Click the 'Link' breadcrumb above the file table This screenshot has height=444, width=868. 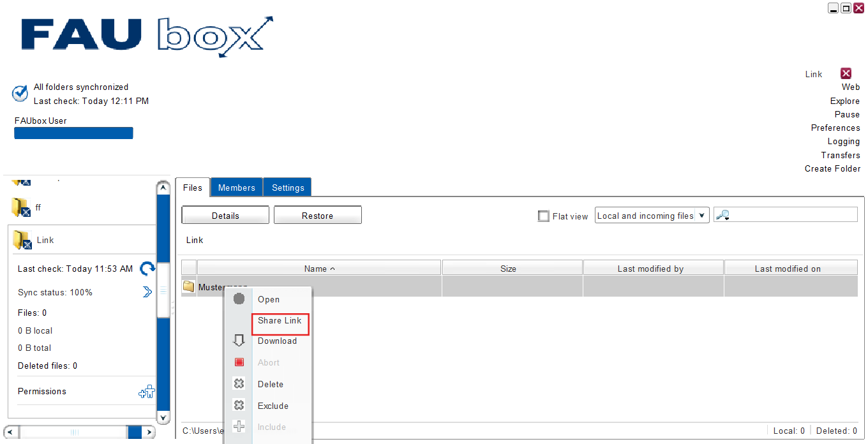195,240
